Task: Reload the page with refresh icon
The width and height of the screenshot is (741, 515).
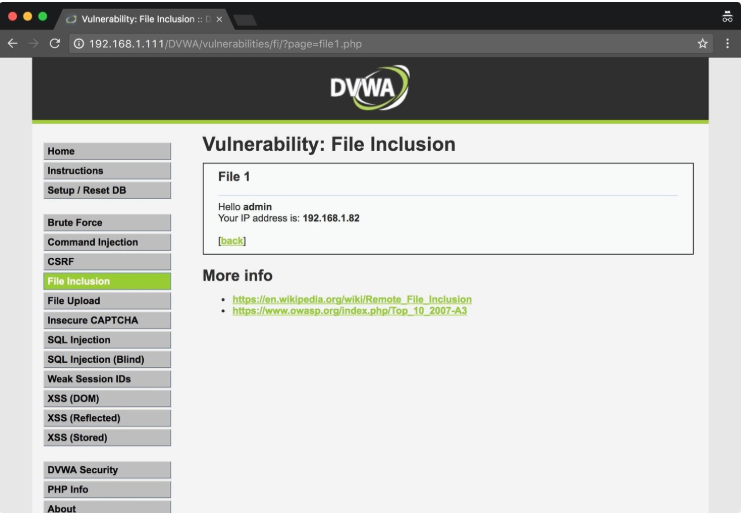Action: tap(55, 43)
